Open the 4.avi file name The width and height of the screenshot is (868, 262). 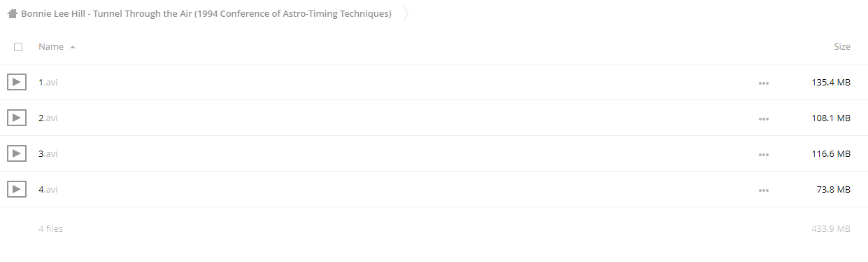[x=48, y=190]
